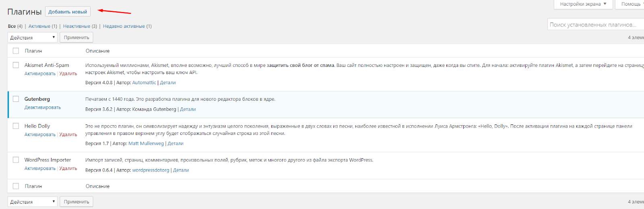Switch to the "Активные (1)" filter

click(x=42, y=26)
